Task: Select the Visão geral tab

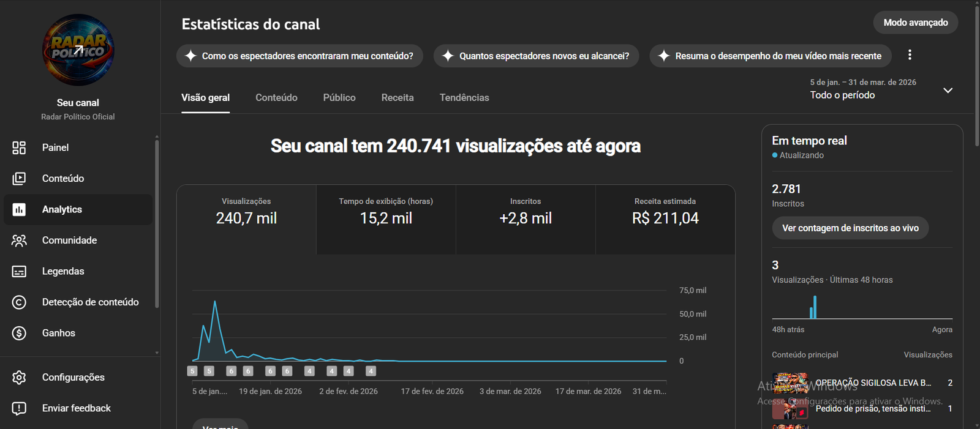Action: coord(205,98)
